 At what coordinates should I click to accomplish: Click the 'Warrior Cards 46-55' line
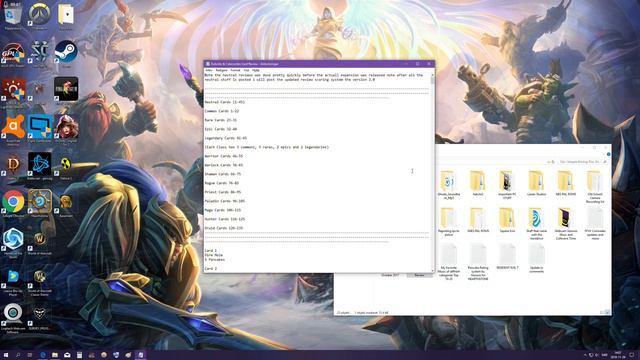tap(224, 156)
